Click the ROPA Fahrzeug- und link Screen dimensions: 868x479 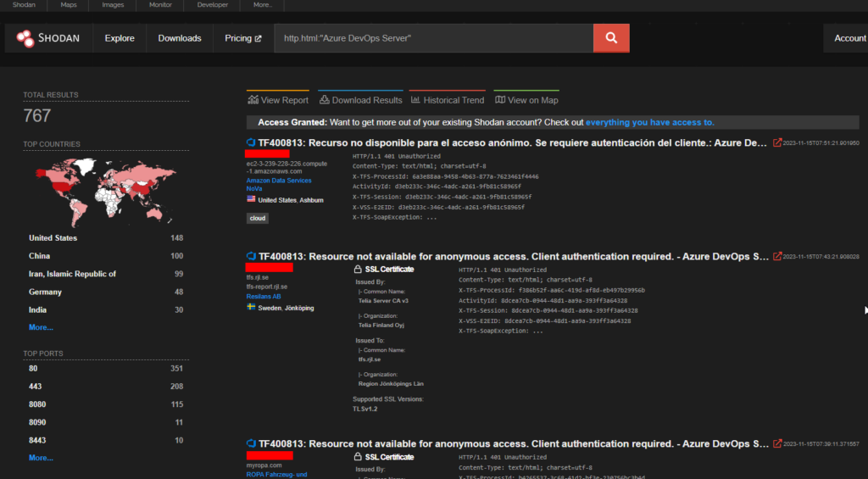[276, 475]
